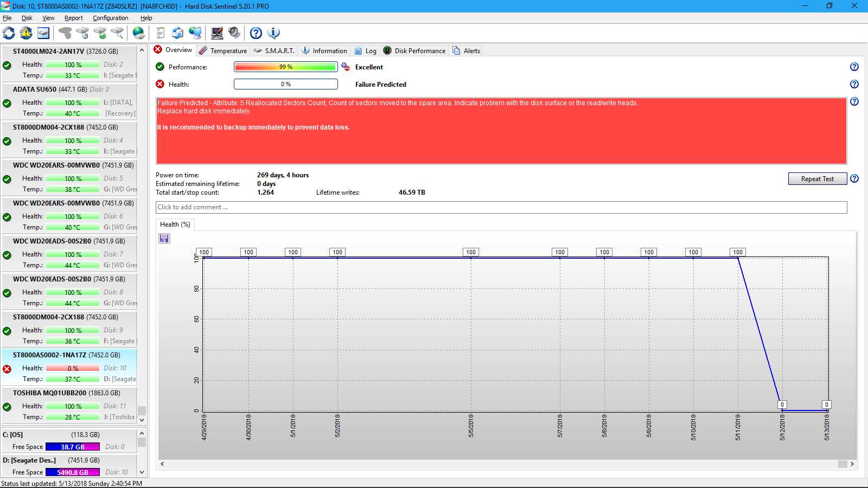Open the Configuration menu
This screenshot has width=868, height=488.
click(111, 18)
